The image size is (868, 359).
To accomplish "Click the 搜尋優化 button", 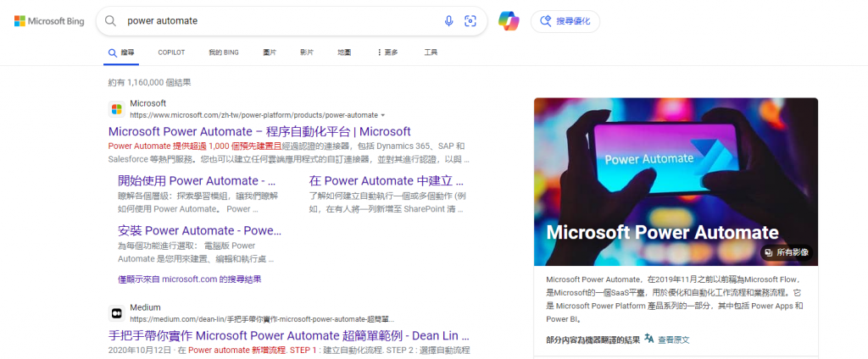I will (x=565, y=21).
